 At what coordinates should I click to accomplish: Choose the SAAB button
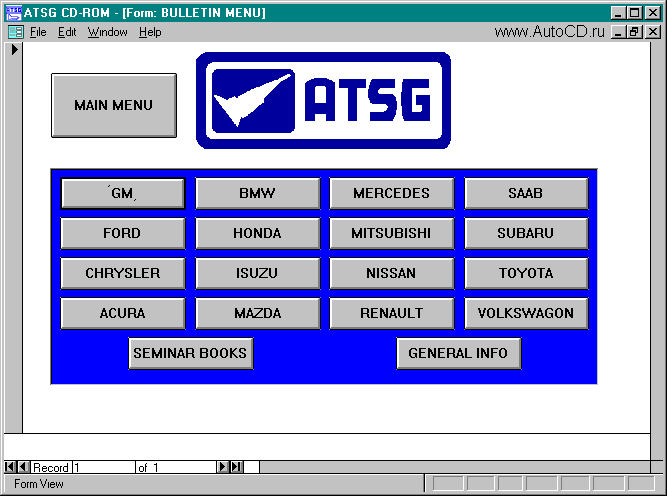(x=526, y=194)
